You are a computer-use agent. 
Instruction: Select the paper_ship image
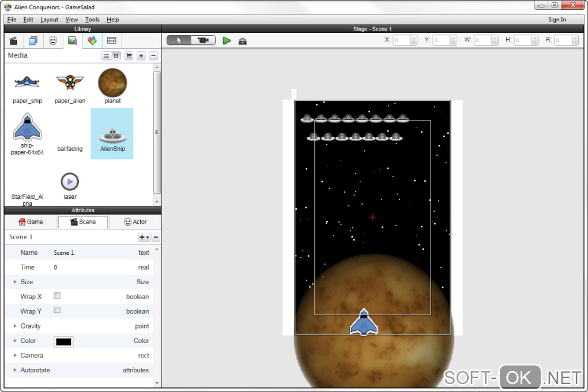[x=27, y=86]
